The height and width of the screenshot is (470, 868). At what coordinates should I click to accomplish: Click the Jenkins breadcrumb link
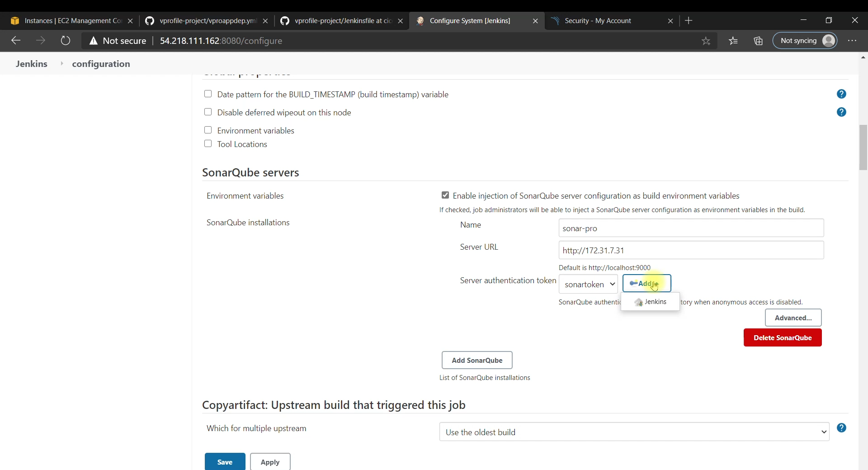tap(32, 64)
